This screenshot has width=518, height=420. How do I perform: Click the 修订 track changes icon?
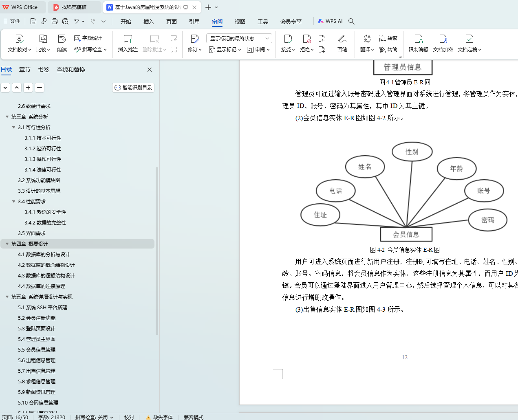pos(195,39)
